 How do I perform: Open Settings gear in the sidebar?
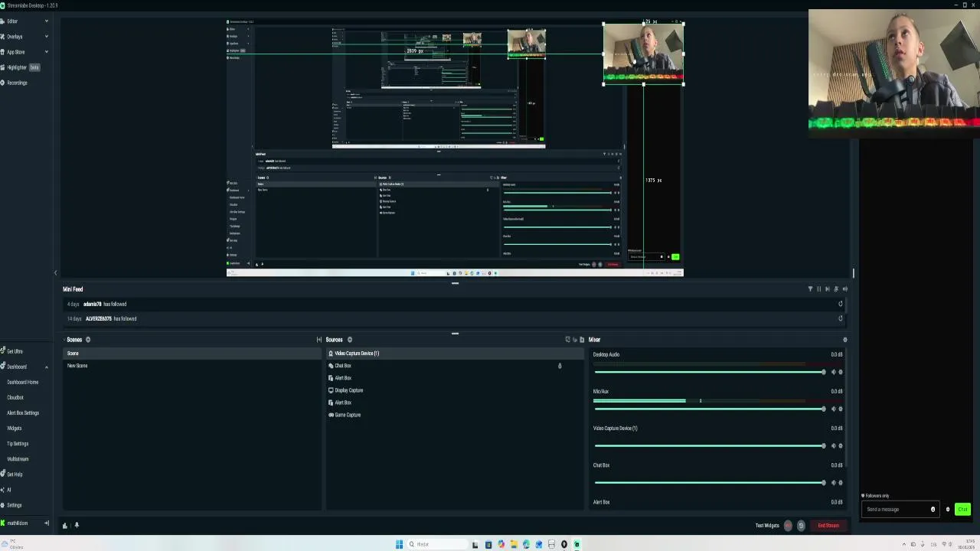point(14,505)
